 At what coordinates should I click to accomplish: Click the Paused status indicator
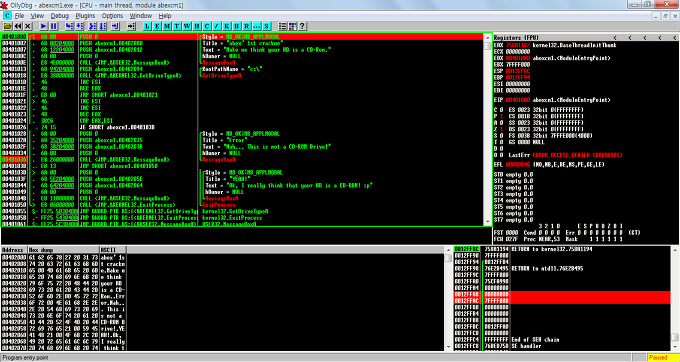662,358
